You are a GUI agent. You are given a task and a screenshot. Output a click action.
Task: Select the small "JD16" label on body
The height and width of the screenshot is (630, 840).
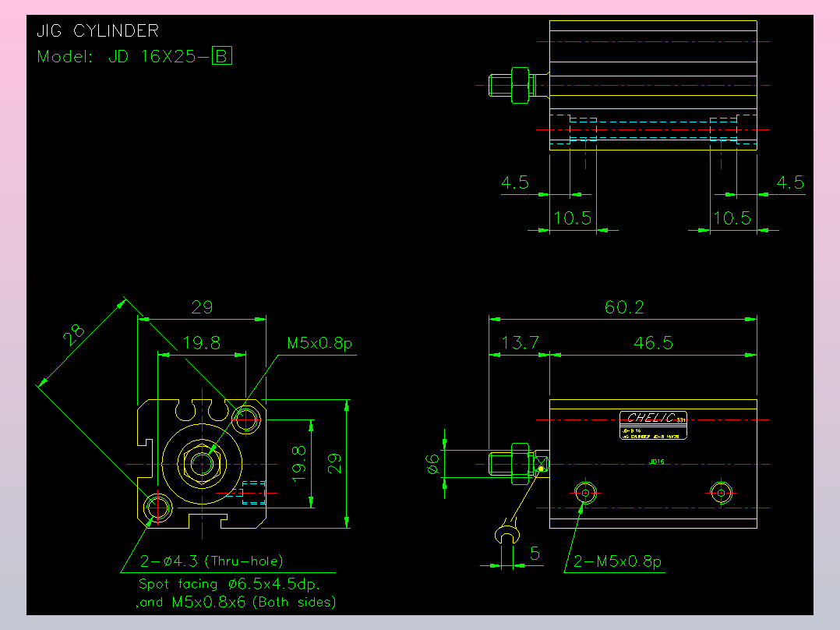(x=656, y=461)
